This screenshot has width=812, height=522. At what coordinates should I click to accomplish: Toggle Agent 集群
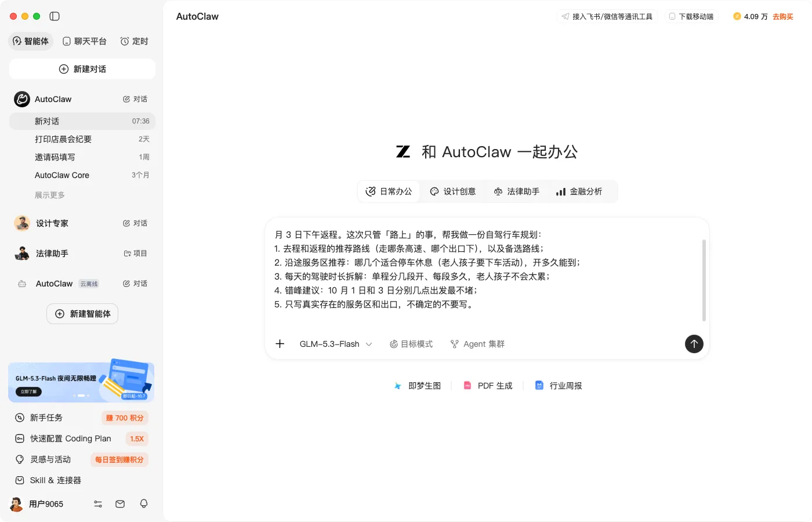point(477,344)
